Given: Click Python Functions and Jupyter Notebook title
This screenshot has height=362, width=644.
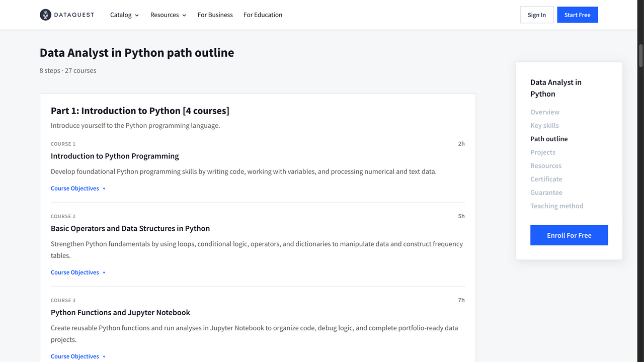Looking at the screenshot, I should [x=120, y=312].
